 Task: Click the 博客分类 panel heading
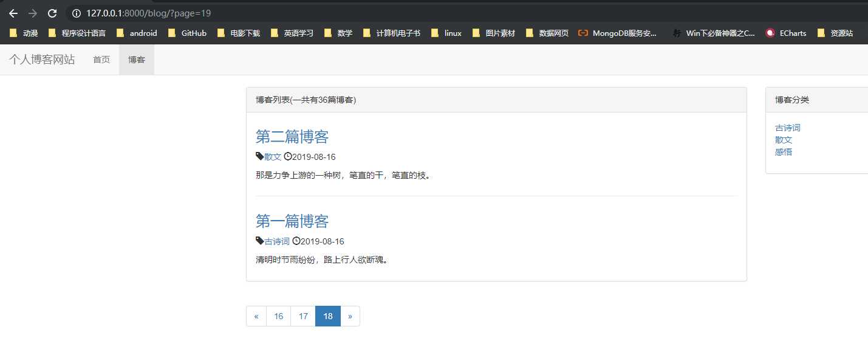(817, 100)
